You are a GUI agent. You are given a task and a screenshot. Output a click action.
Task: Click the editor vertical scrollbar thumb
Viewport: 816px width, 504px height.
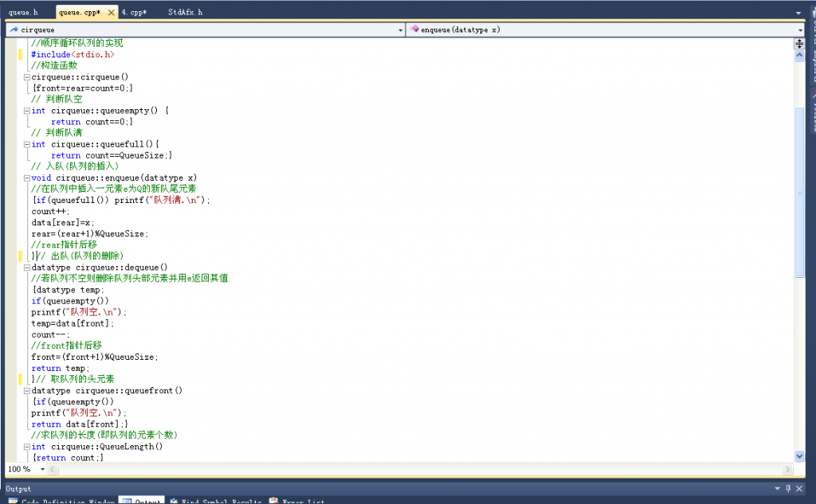coord(799,193)
